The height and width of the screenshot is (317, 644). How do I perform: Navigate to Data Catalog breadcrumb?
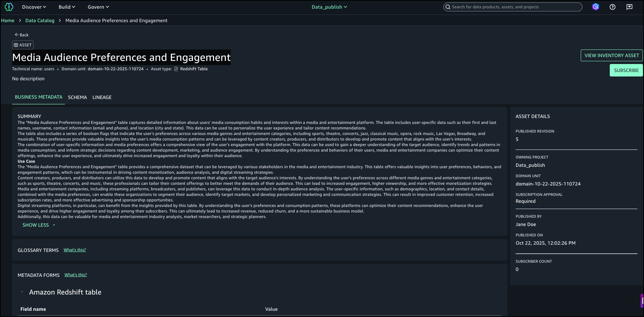click(40, 20)
